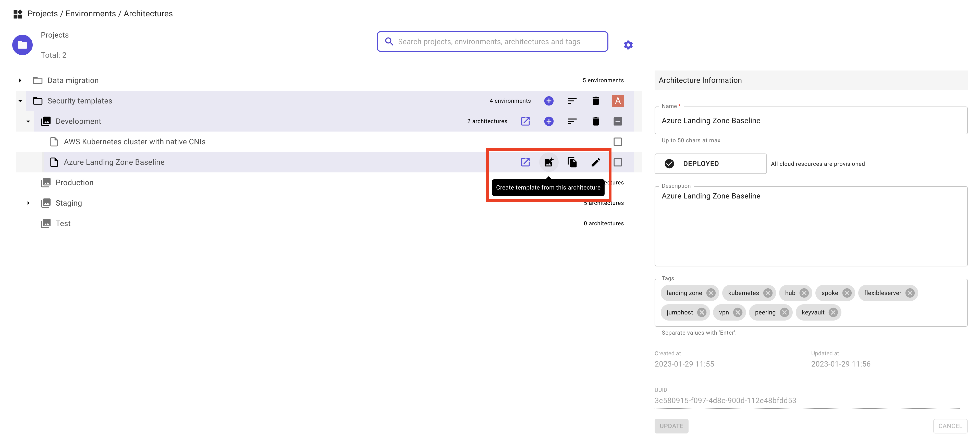Add architecture to Development environment
Screen dimensions: 980x447
click(x=549, y=122)
